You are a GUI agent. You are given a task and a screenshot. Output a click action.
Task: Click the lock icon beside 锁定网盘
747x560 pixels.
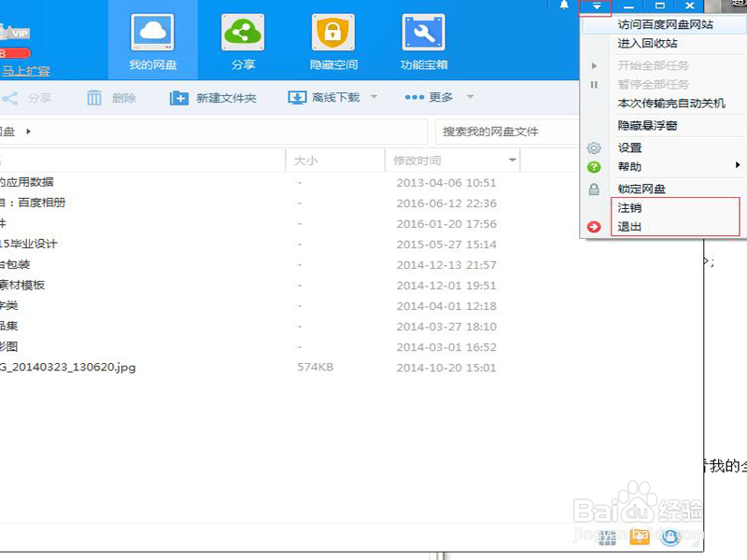point(594,189)
